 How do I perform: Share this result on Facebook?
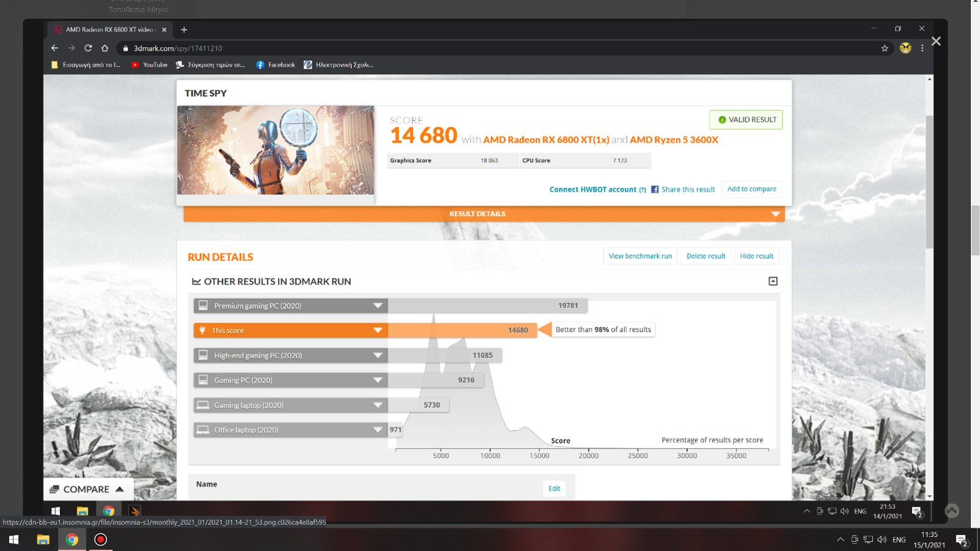tap(683, 190)
